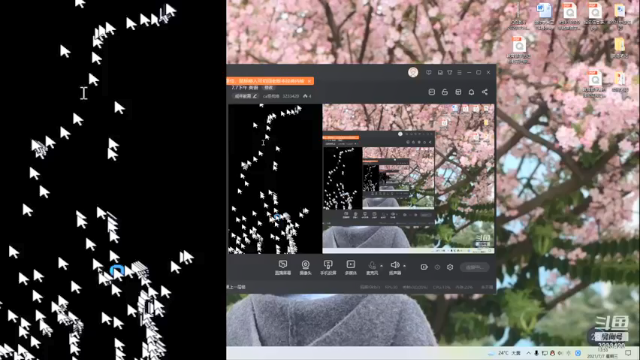Dismiss the orange tip banner
This screenshot has height=360, width=640.
pos(309,81)
